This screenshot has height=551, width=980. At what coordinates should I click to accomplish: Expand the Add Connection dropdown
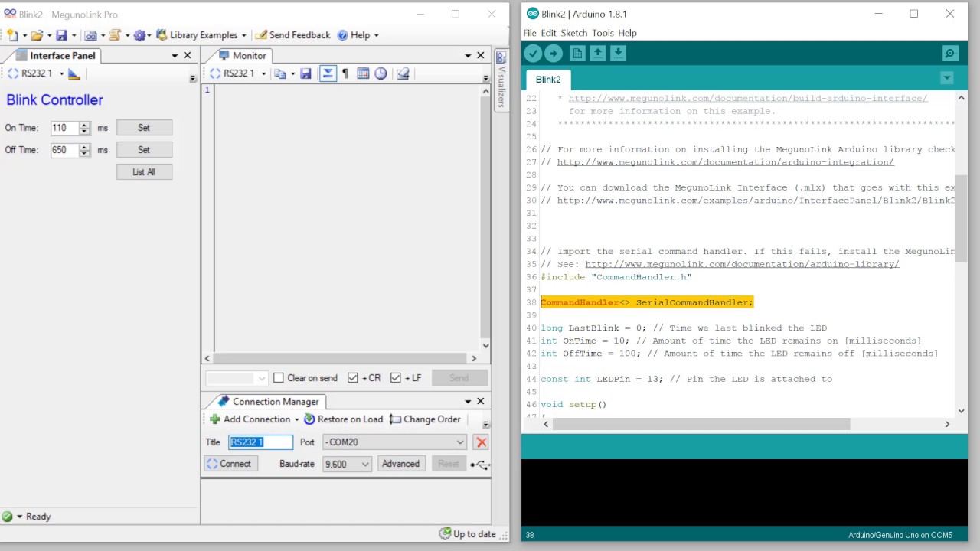tap(296, 419)
